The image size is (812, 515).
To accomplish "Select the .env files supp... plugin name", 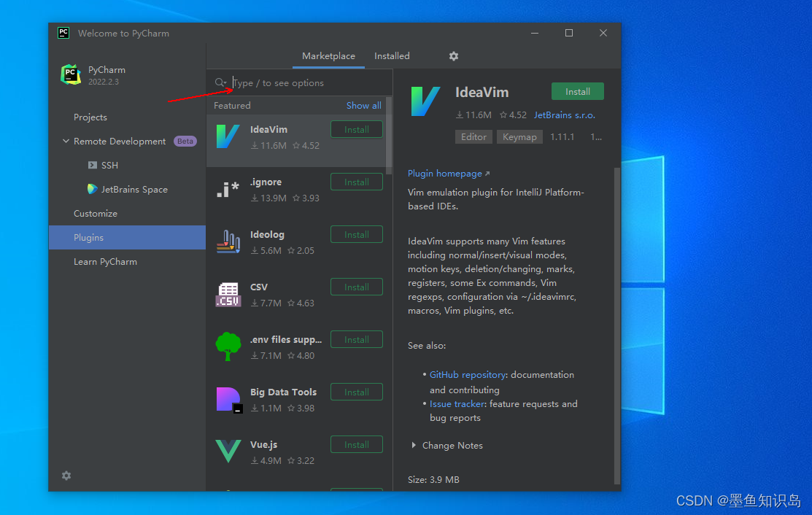I will 286,339.
